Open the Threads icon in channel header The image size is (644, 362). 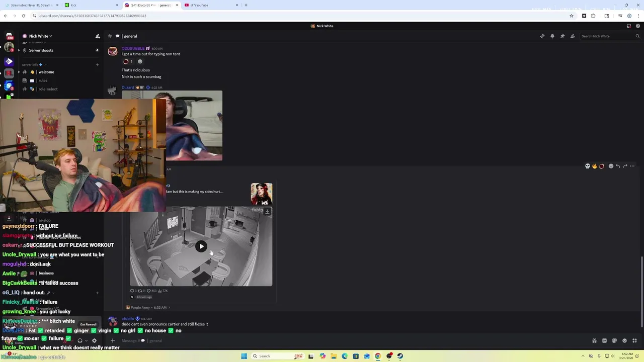(542, 36)
